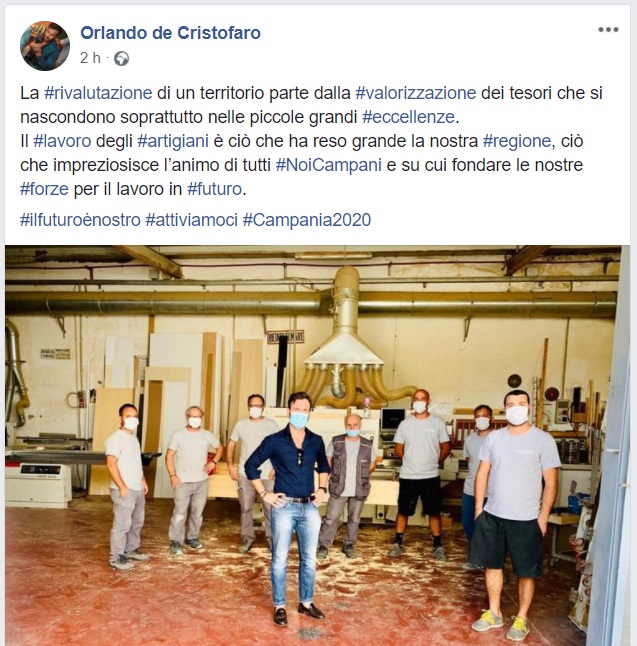Click the #forze hashtag link
Viewport: 637px width, 646px height.
pyautogui.click(x=44, y=189)
